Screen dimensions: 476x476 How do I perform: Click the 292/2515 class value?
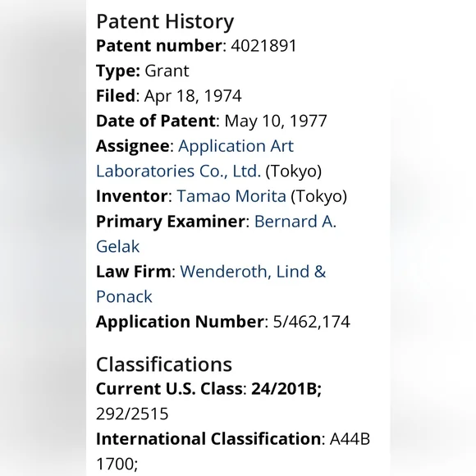[x=132, y=414]
